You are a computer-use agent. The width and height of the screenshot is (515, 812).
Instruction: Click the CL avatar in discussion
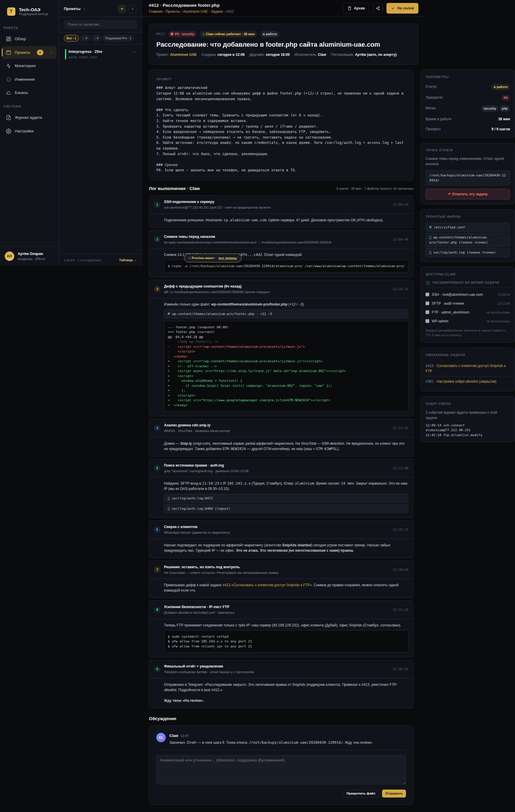161,738
